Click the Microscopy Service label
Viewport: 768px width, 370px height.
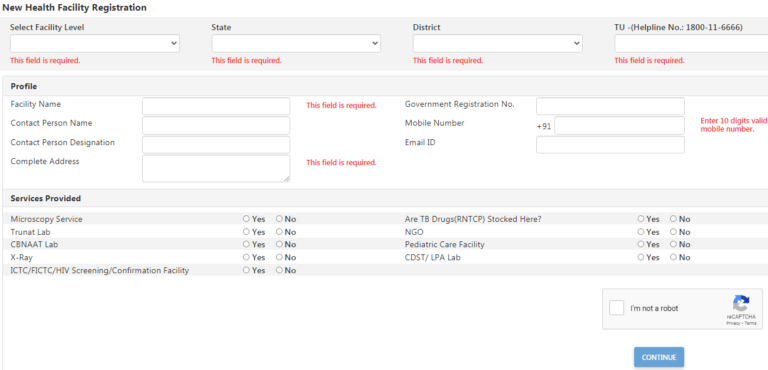click(47, 219)
